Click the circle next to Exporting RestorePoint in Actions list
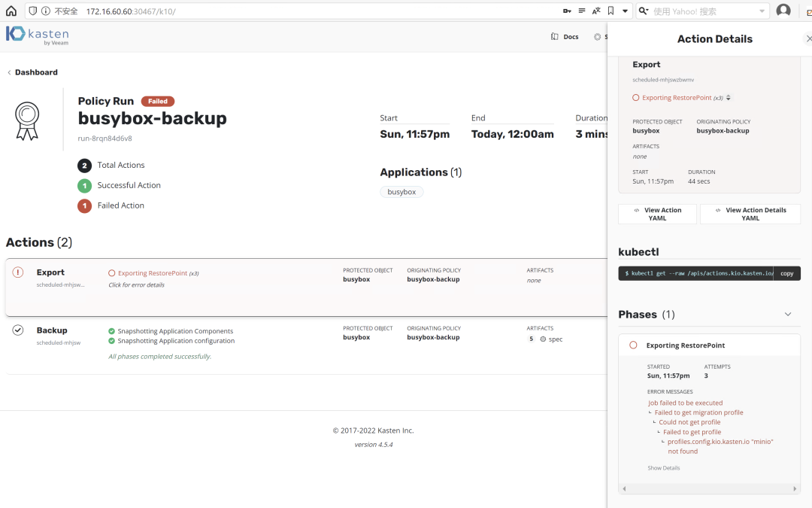The height and width of the screenshot is (508, 812). (x=111, y=273)
